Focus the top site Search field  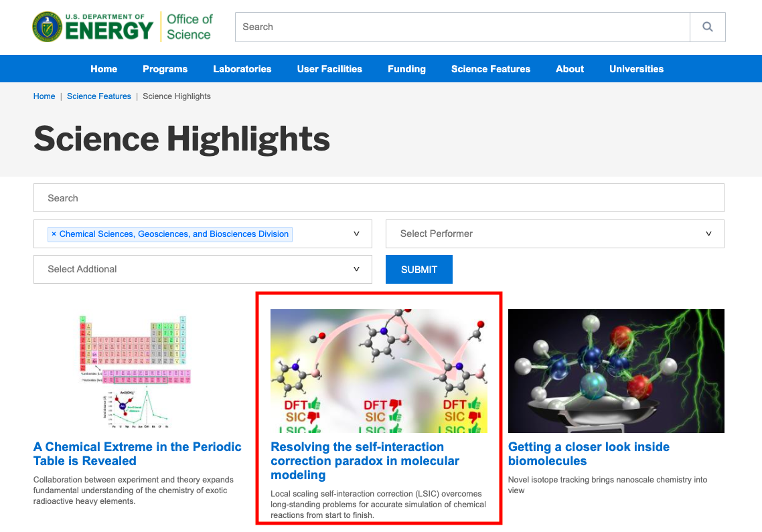point(463,27)
